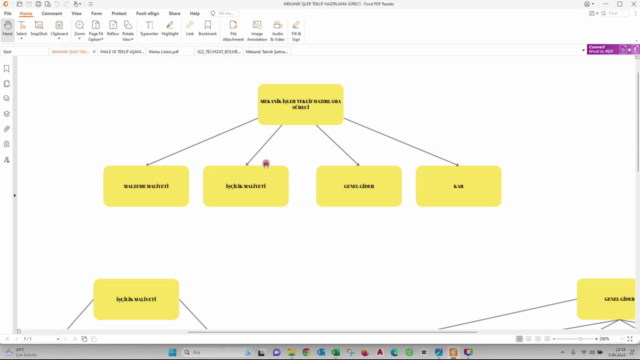Activate the SnapShot tool

coord(39,29)
